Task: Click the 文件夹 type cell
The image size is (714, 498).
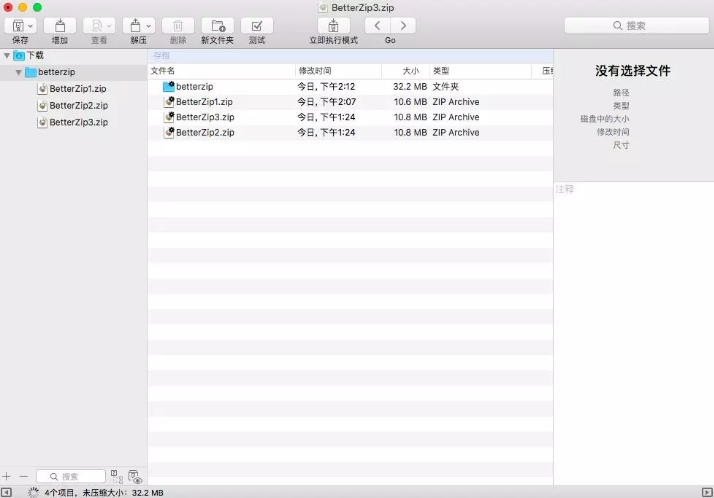Action: tap(445, 86)
